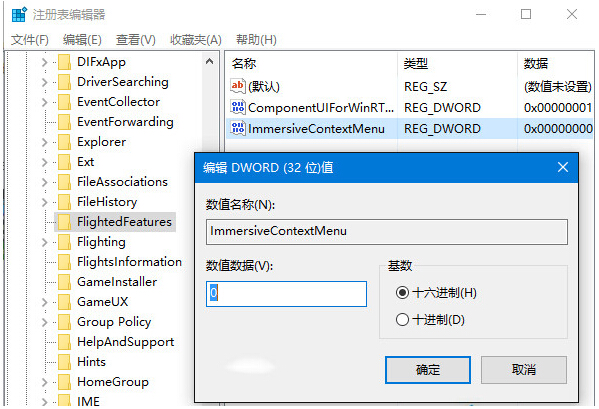The width and height of the screenshot is (599, 409).
Task: Click the Flighting folder icon
Action: pos(64,242)
